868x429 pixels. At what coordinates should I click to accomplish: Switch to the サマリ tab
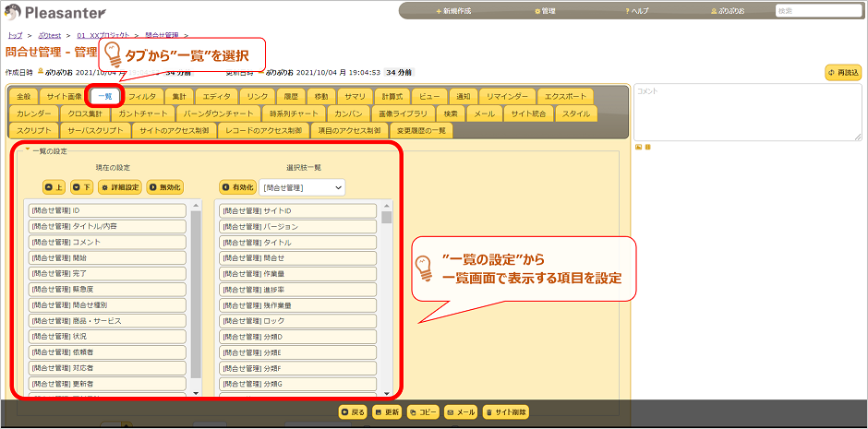pyautogui.click(x=355, y=96)
